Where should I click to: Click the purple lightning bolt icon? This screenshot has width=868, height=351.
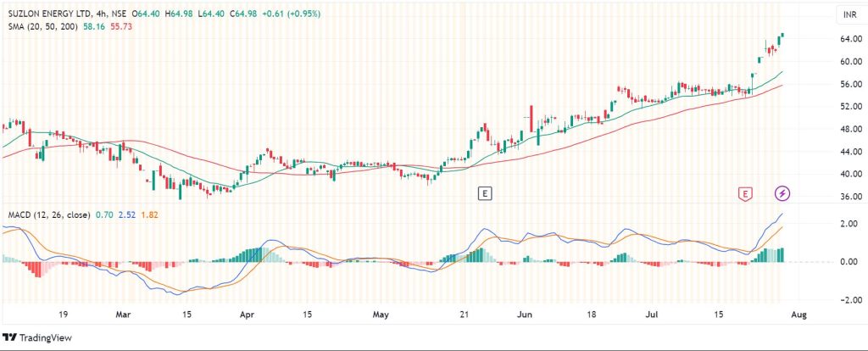pos(782,193)
